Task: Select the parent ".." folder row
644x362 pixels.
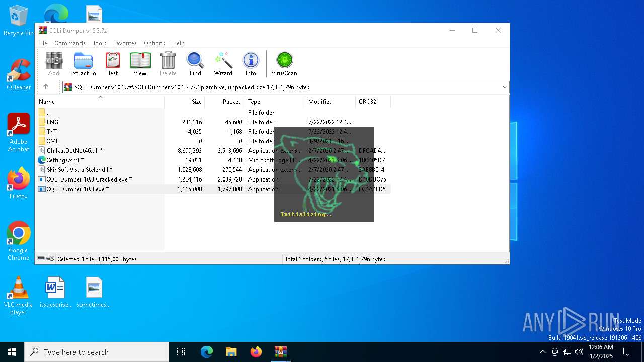Action: (213, 113)
